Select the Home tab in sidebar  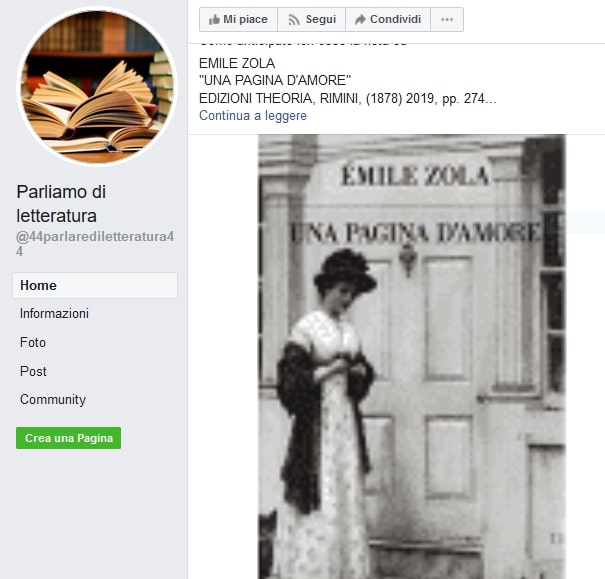pos(95,285)
